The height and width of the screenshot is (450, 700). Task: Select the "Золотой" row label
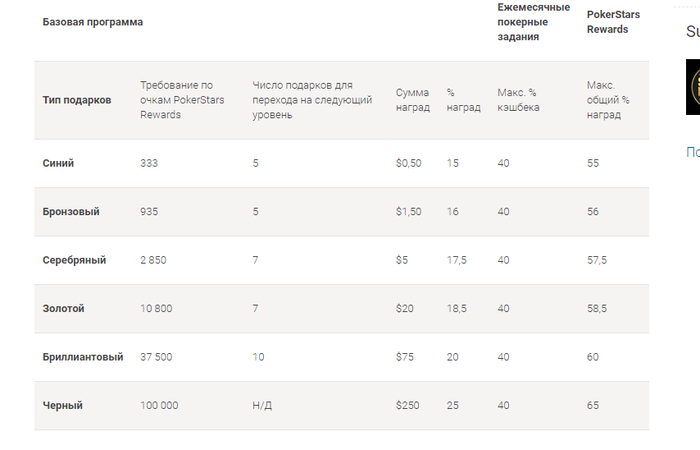pos(63,309)
